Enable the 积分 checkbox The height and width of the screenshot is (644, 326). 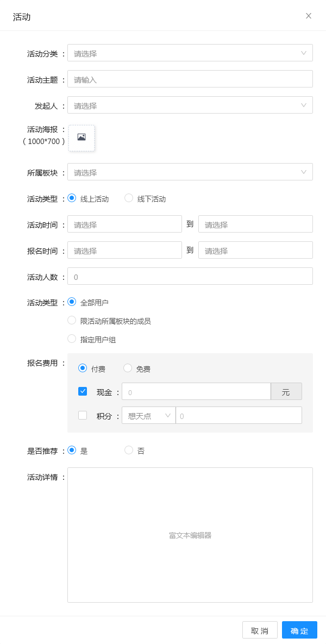coord(83,416)
